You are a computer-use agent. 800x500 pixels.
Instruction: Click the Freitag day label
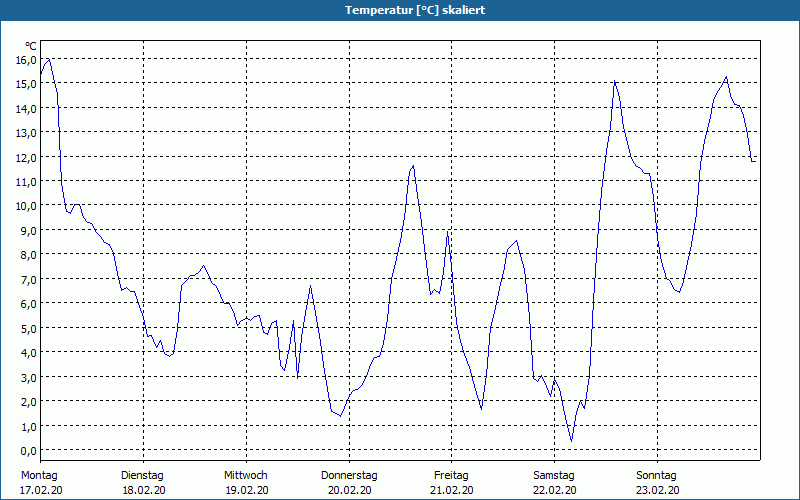[x=452, y=476]
